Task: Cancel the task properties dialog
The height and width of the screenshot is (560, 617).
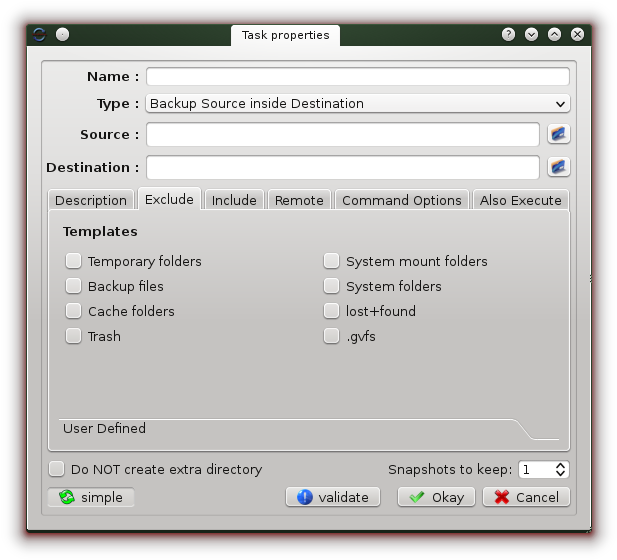Action: tap(527, 497)
